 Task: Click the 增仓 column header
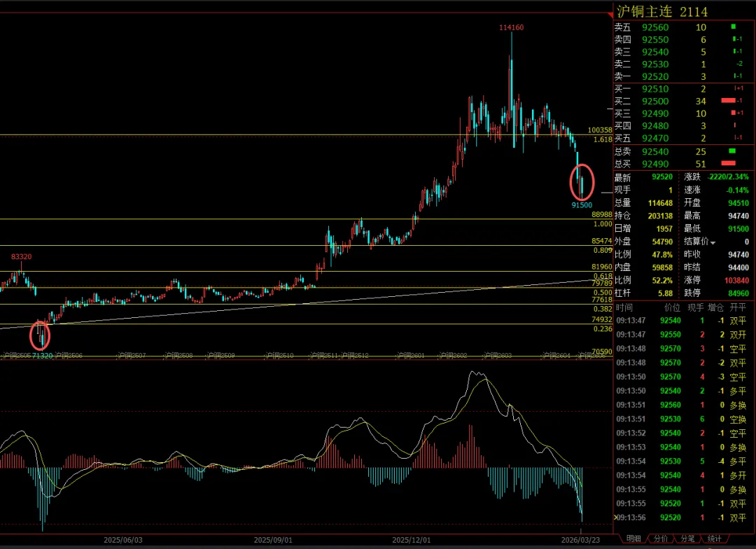pyautogui.click(x=715, y=307)
